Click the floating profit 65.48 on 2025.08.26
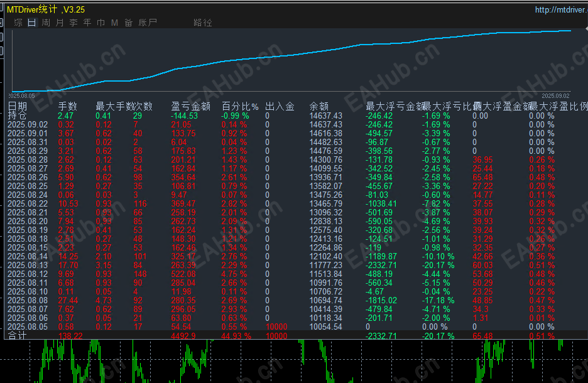The height and width of the screenshot is (383, 588). pos(482,177)
